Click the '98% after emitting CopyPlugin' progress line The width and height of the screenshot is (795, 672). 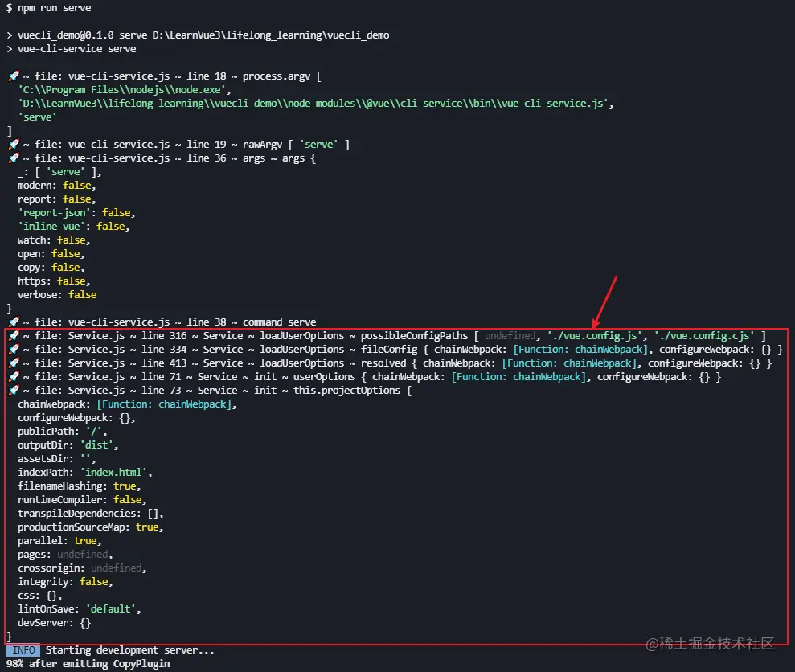88,664
